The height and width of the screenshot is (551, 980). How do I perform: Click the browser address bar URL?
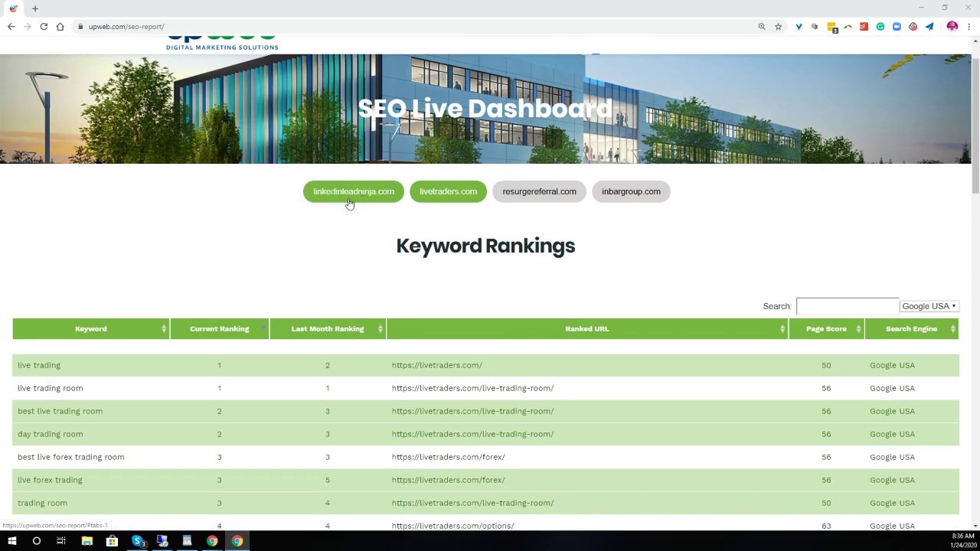(x=126, y=27)
